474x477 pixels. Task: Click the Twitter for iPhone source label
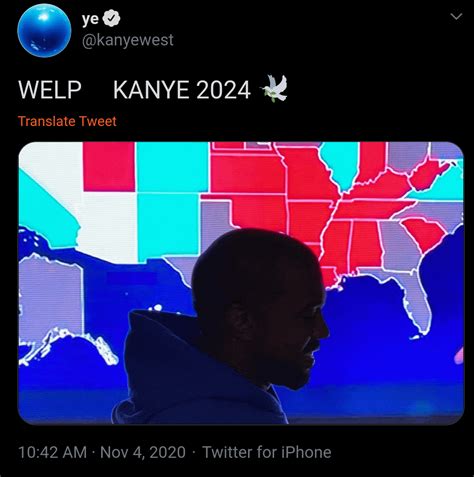tap(267, 452)
